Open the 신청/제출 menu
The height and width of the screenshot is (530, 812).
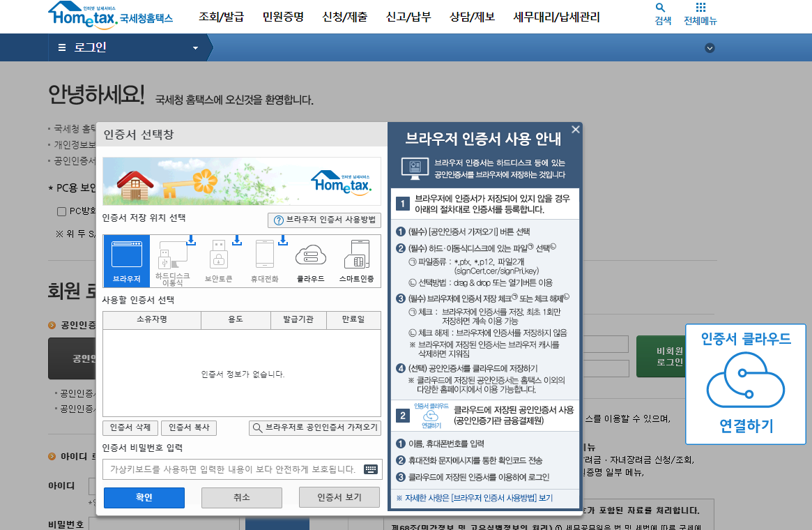(344, 17)
